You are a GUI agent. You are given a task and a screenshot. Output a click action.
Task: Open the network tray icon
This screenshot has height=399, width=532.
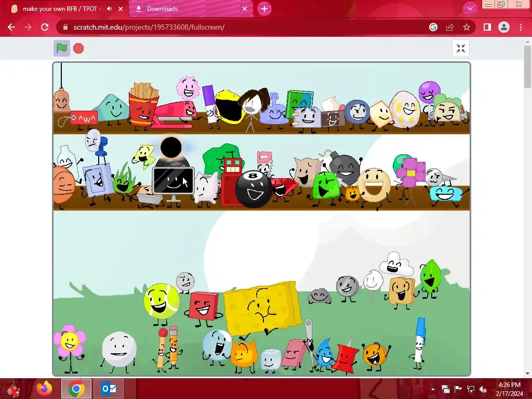click(x=471, y=389)
